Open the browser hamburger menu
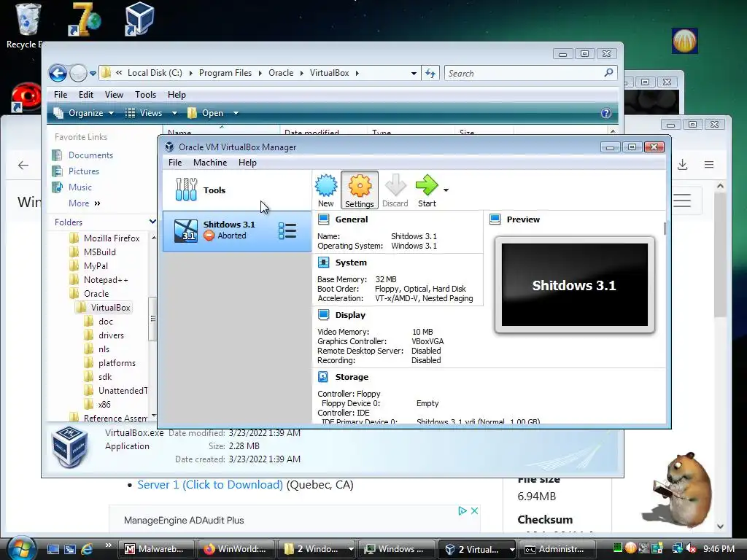 [709, 164]
